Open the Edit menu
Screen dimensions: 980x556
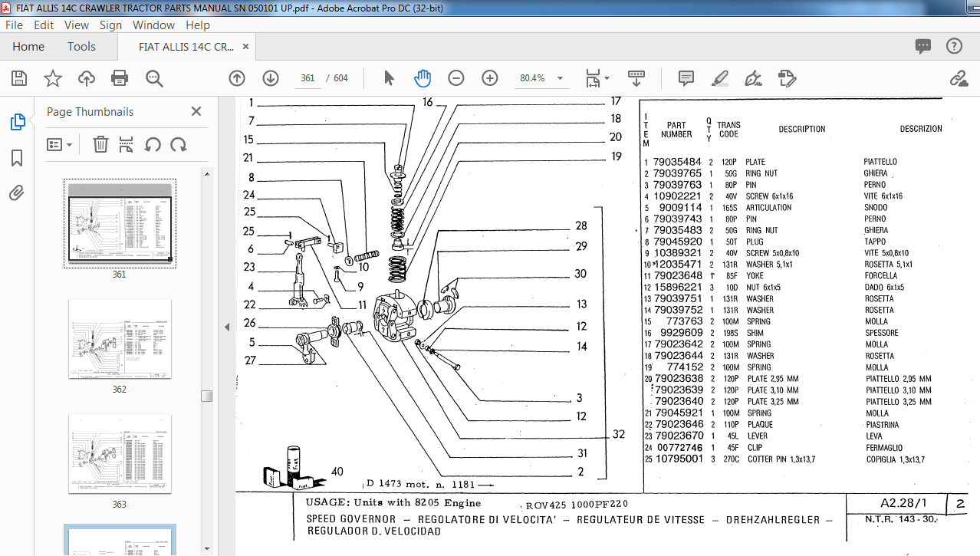tap(44, 25)
